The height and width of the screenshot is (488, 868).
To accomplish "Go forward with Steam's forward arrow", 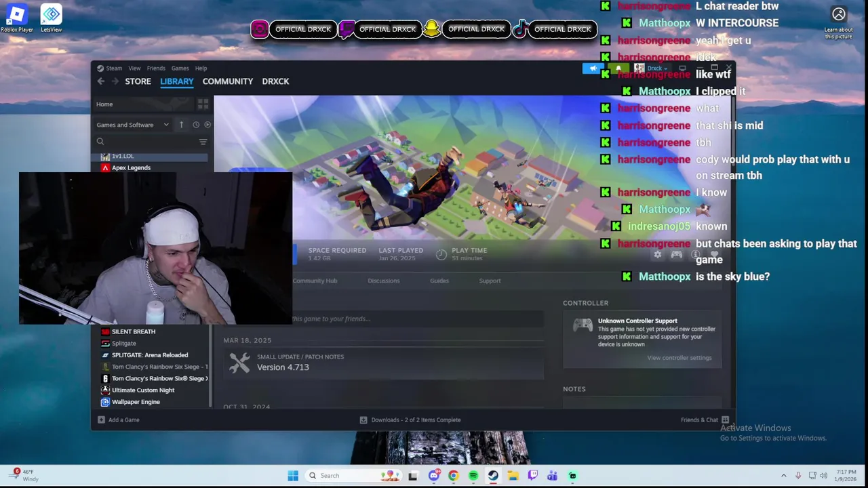I will coord(115,81).
